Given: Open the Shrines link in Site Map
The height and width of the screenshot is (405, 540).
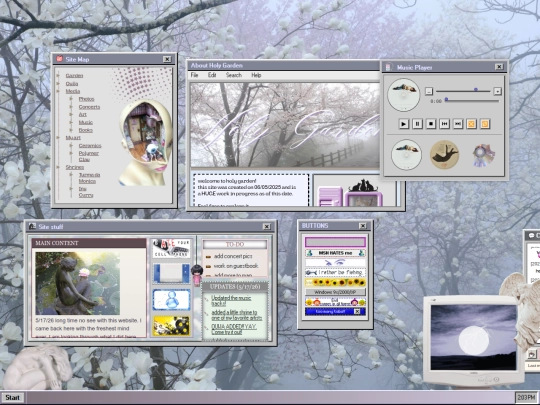Looking at the screenshot, I should (x=75, y=167).
